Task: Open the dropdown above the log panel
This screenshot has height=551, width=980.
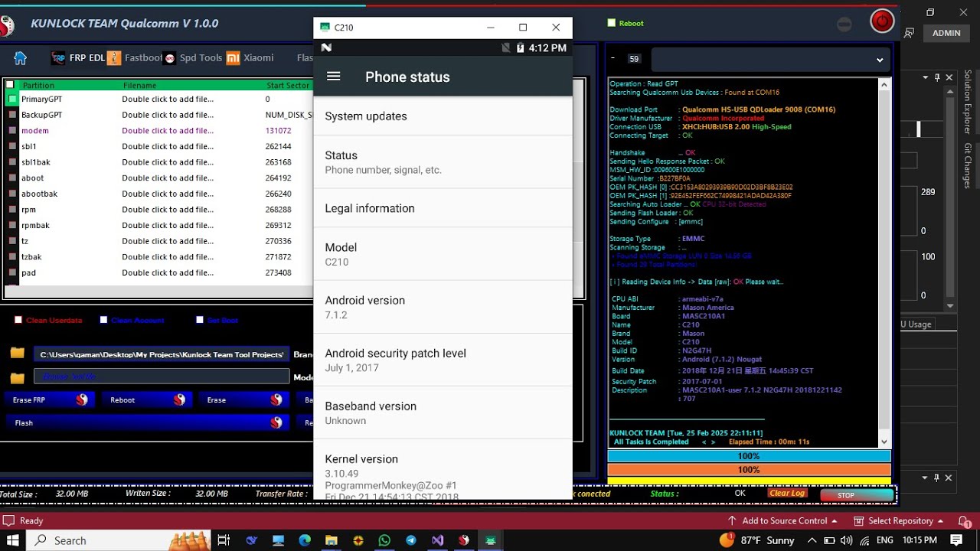Action: pyautogui.click(x=880, y=60)
